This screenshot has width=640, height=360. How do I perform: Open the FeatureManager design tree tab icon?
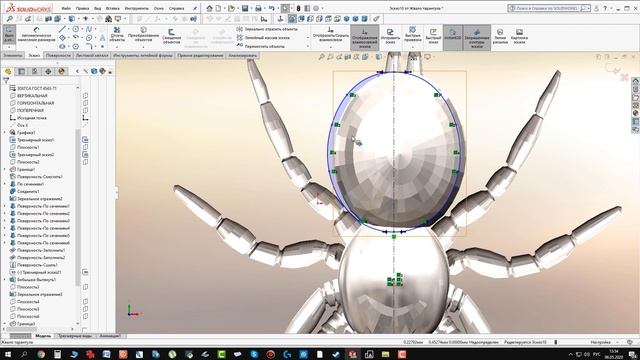tap(8, 71)
